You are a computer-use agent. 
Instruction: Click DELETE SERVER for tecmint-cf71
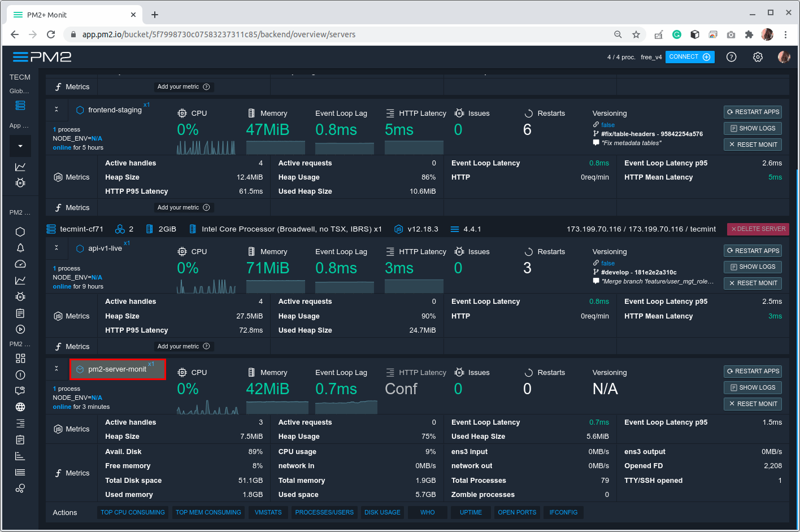pyautogui.click(x=758, y=229)
